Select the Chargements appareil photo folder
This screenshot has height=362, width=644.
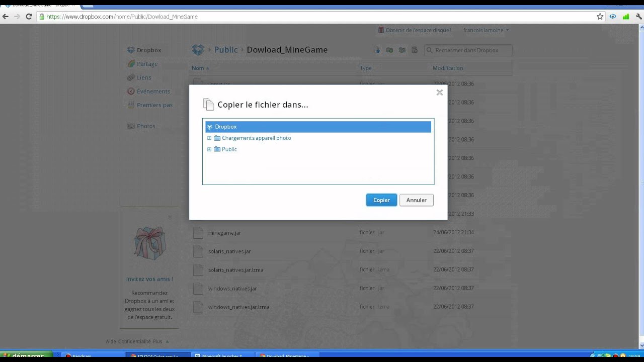(256, 138)
